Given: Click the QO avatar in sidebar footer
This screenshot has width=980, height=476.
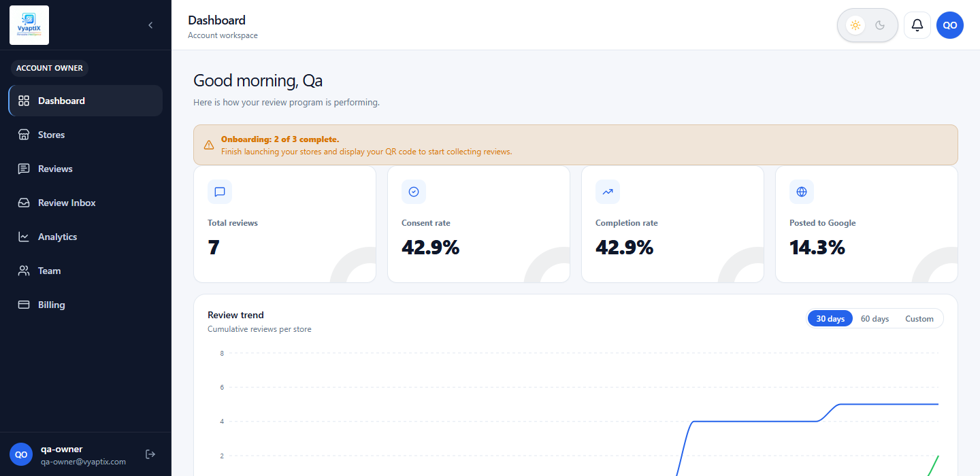Looking at the screenshot, I should pyautogui.click(x=21, y=454).
